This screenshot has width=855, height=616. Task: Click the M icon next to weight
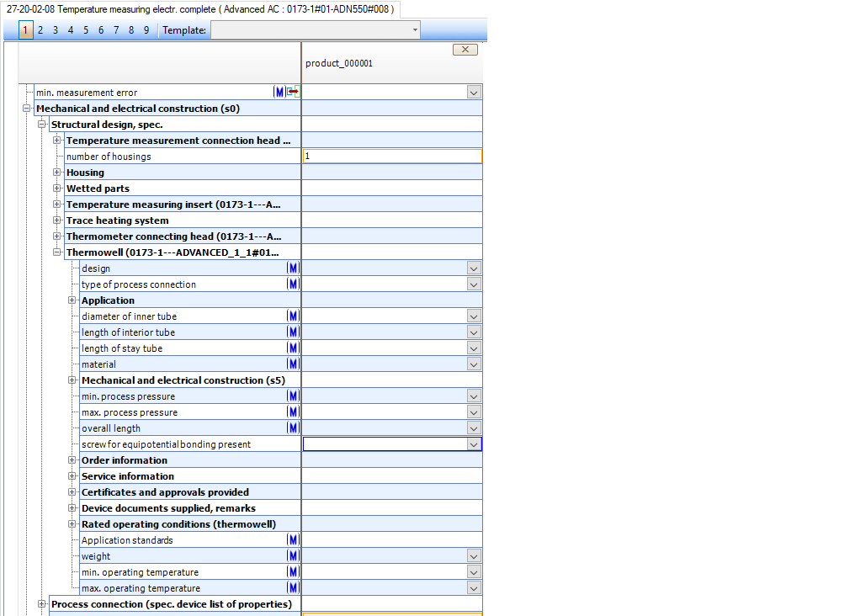(293, 556)
